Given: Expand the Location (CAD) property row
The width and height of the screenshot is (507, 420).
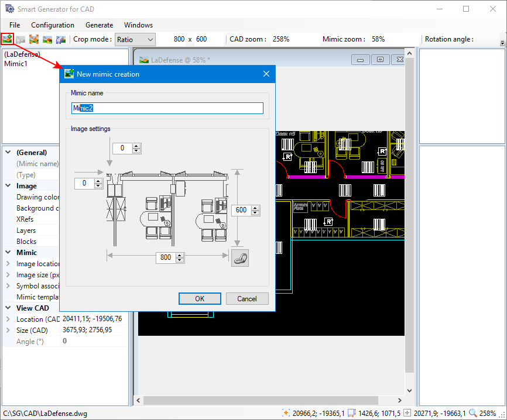Looking at the screenshot, I should (8, 319).
